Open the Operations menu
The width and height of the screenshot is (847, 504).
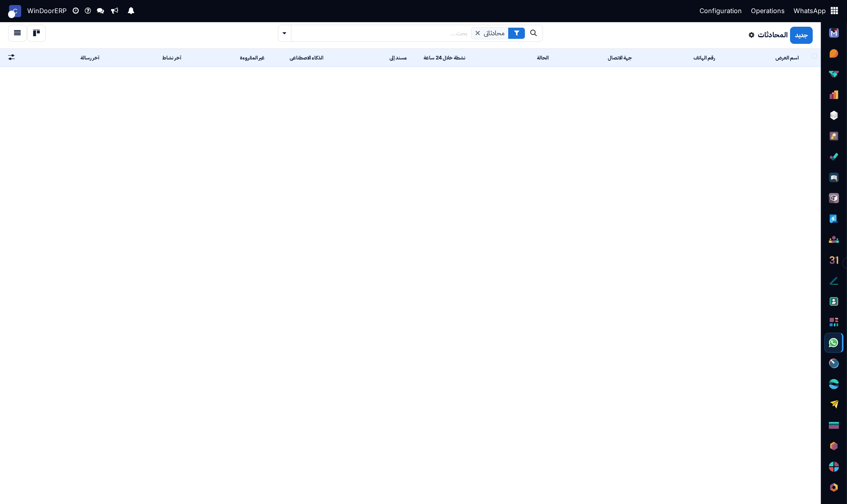coord(768,11)
